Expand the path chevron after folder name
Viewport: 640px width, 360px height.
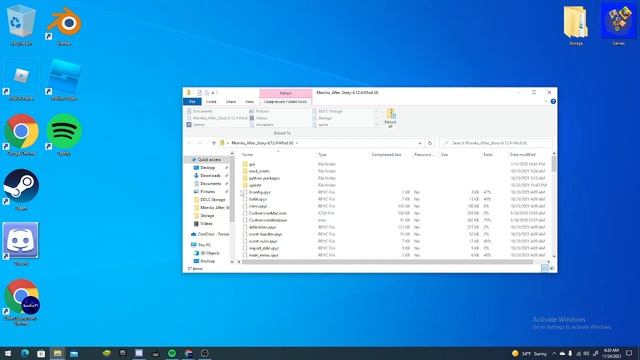(297, 143)
